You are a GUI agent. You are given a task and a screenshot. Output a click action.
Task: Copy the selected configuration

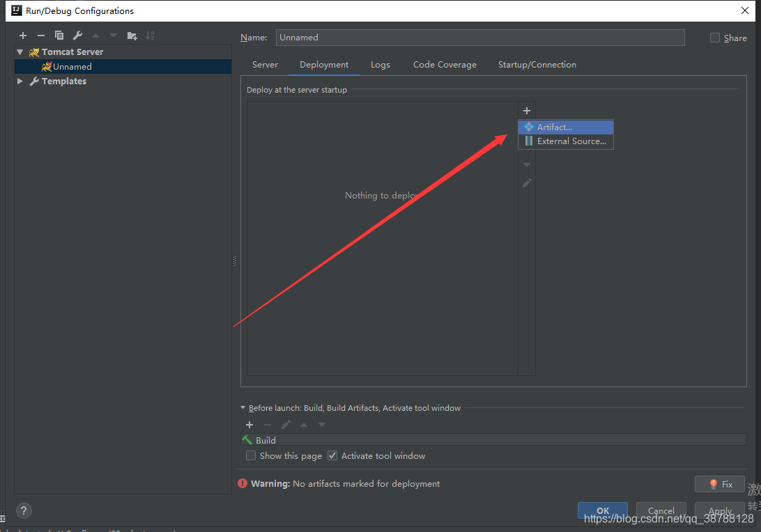point(59,36)
